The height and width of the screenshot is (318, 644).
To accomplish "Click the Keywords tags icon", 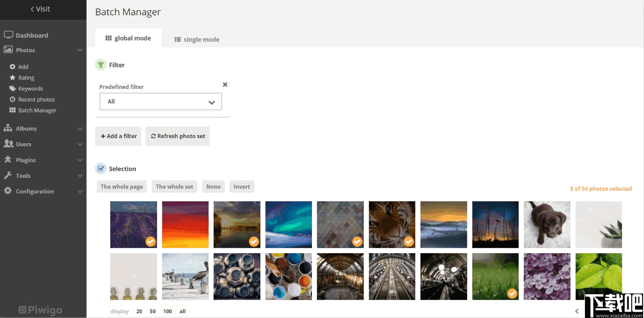I will (13, 88).
